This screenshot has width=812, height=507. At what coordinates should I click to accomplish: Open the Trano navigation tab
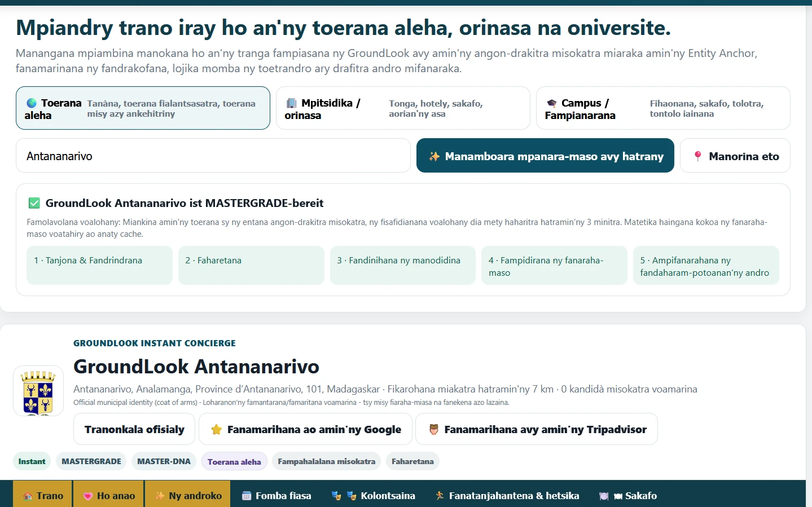click(x=42, y=495)
